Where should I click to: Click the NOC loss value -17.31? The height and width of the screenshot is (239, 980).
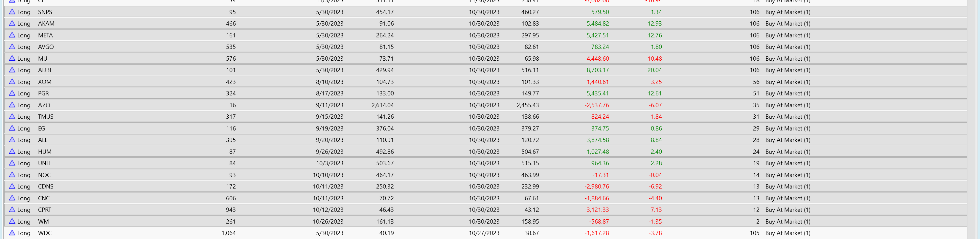[600, 175]
